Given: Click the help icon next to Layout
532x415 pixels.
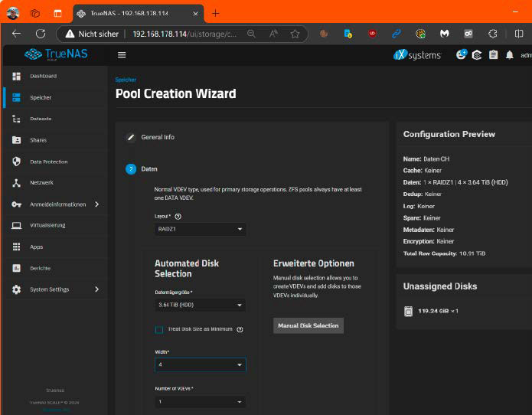Looking at the screenshot, I should coord(178,217).
